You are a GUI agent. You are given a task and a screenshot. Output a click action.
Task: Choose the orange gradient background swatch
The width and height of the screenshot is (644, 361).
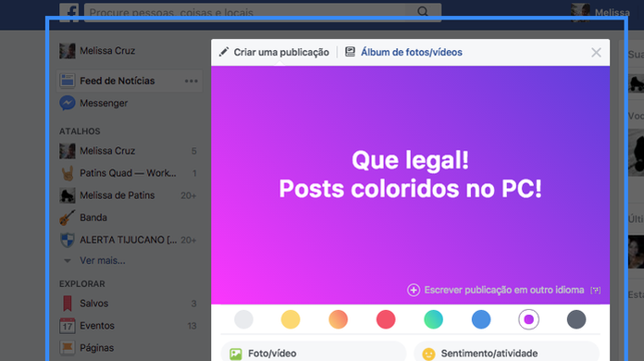(x=338, y=319)
